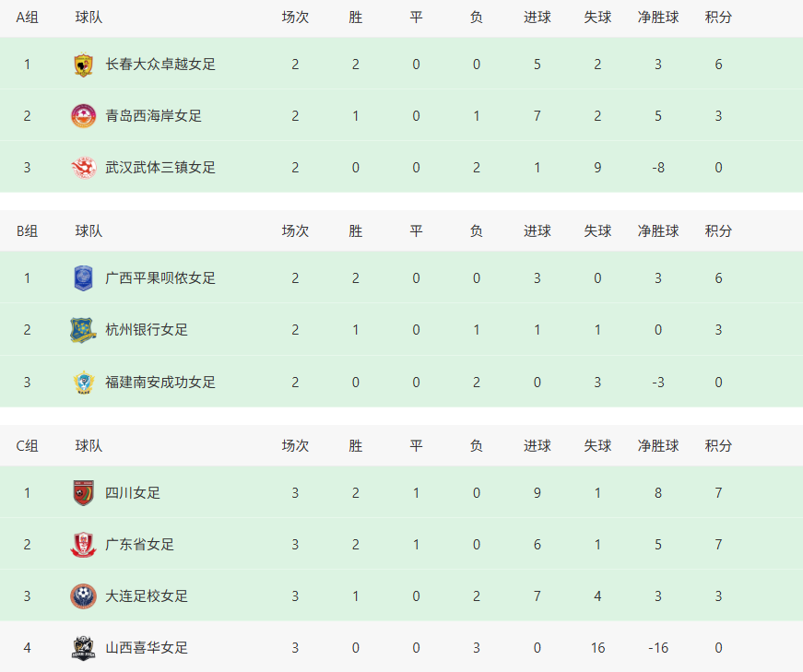Click the 杭州银行女足 team crest
Viewport: 803px width, 672px height.
[84, 330]
